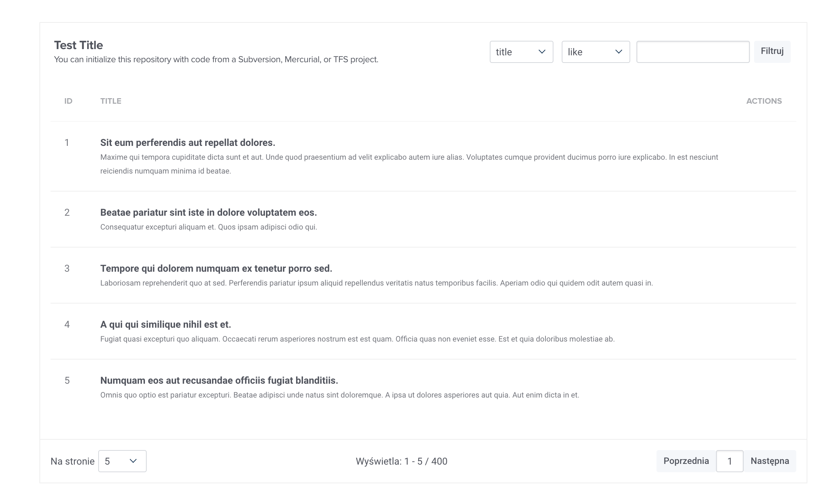The image size is (826, 504).
Task: Select row A qui qui similique
Action: (x=165, y=324)
